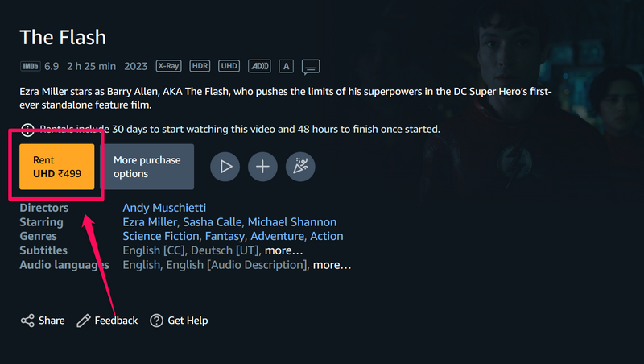Screen dimensions: 644x364
Task: Click the IMDb rating badge
Action: pyautogui.click(x=29, y=66)
